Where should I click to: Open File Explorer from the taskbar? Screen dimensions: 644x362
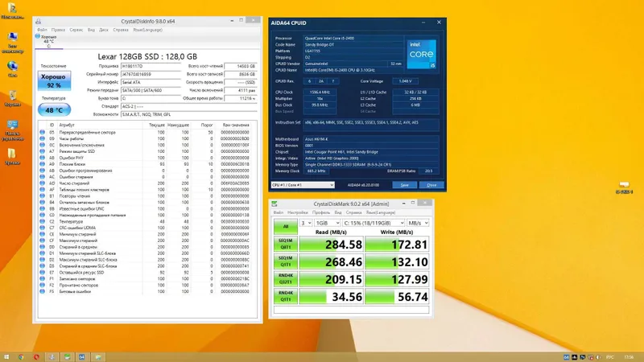tap(97, 357)
